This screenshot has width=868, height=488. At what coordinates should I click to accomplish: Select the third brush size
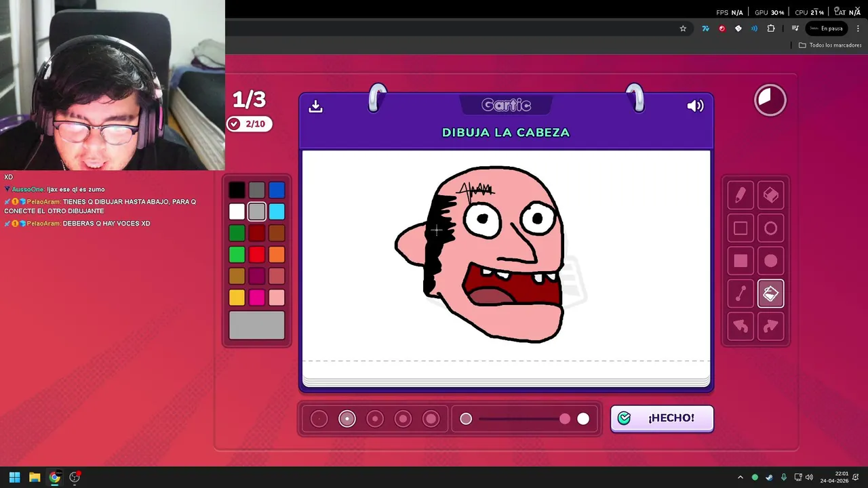coord(375,419)
